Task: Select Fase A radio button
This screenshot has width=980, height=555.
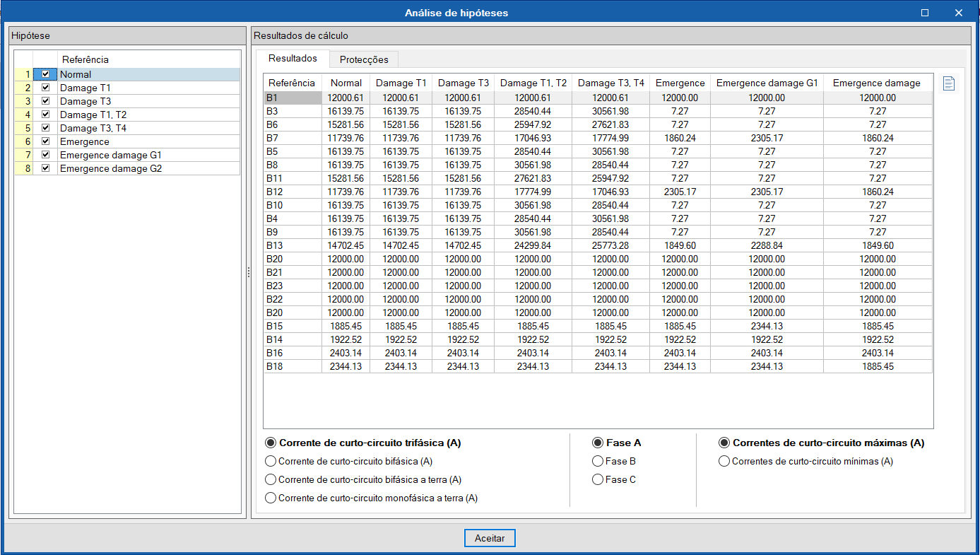Action: click(x=598, y=443)
